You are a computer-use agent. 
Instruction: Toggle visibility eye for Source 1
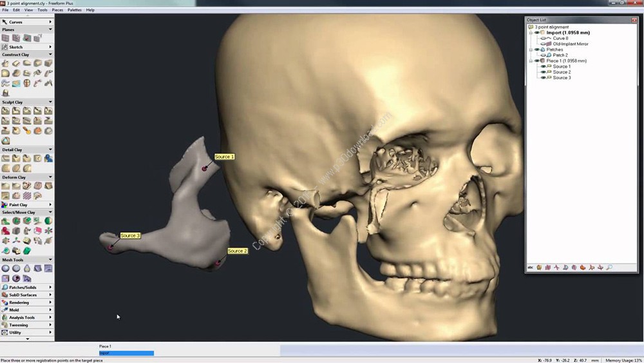point(543,66)
